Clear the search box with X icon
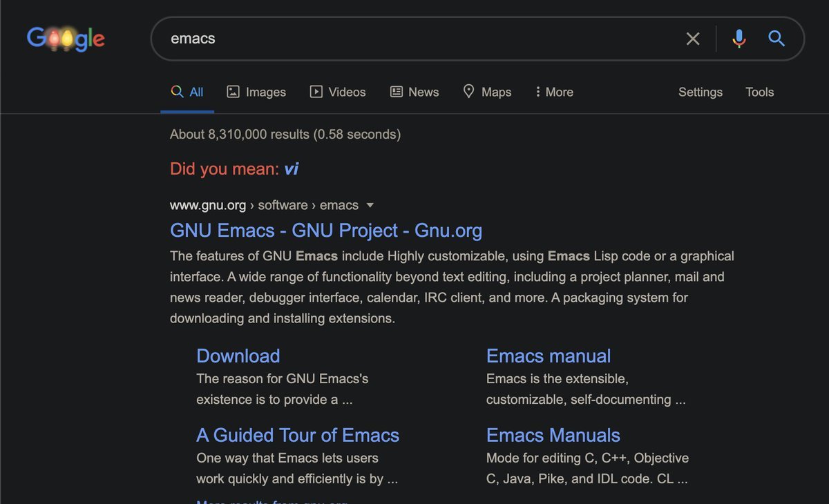This screenshot has width=829, height=504. tap(692, 39)
